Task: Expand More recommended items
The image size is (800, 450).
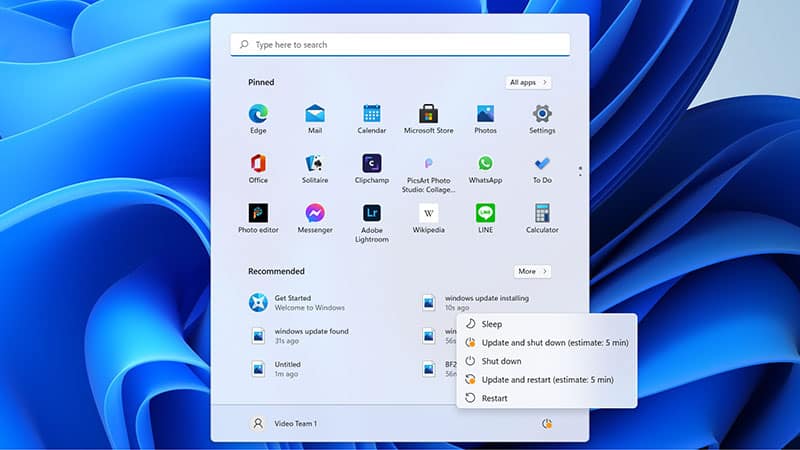Action: (532, 271)
